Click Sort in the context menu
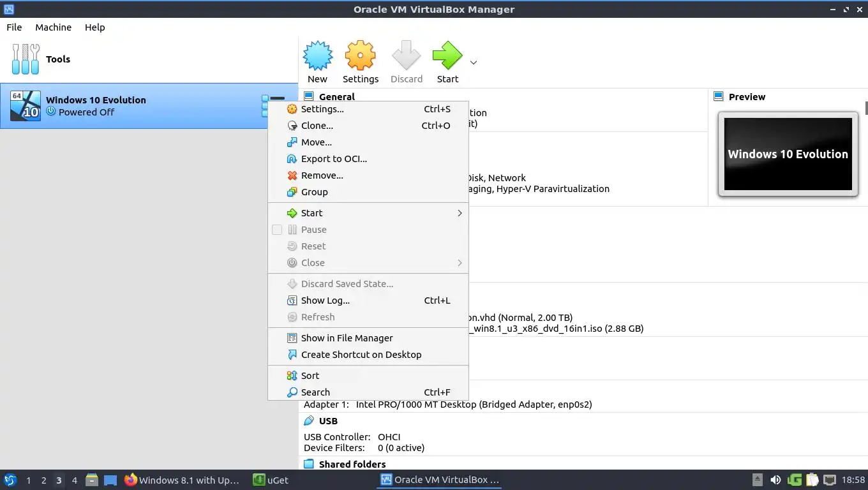The image size is (868, 490). click(x=368, y=376)
